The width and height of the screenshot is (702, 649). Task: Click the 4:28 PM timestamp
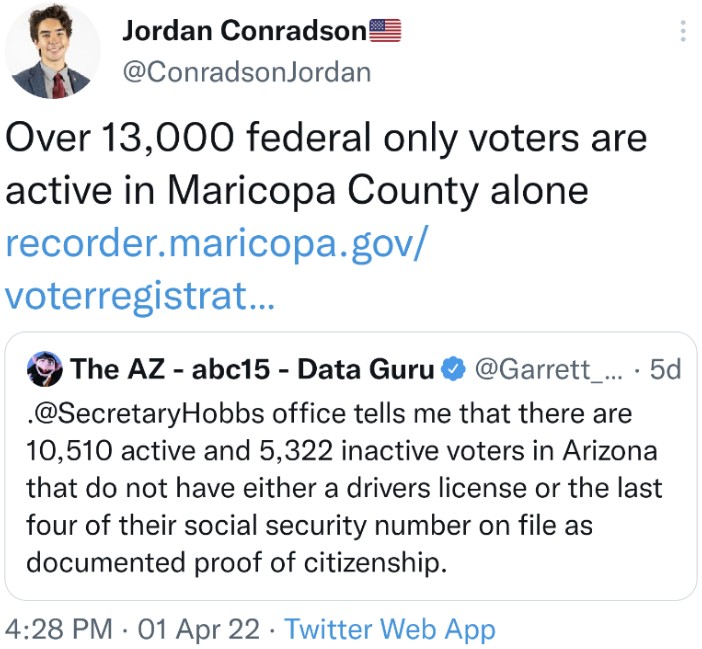tap(59, 629)
